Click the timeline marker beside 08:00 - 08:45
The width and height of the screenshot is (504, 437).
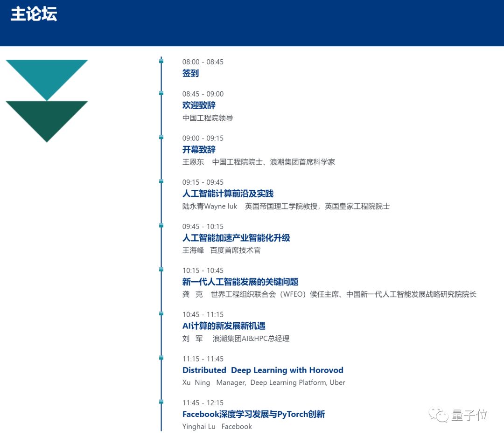pos(161,61)
